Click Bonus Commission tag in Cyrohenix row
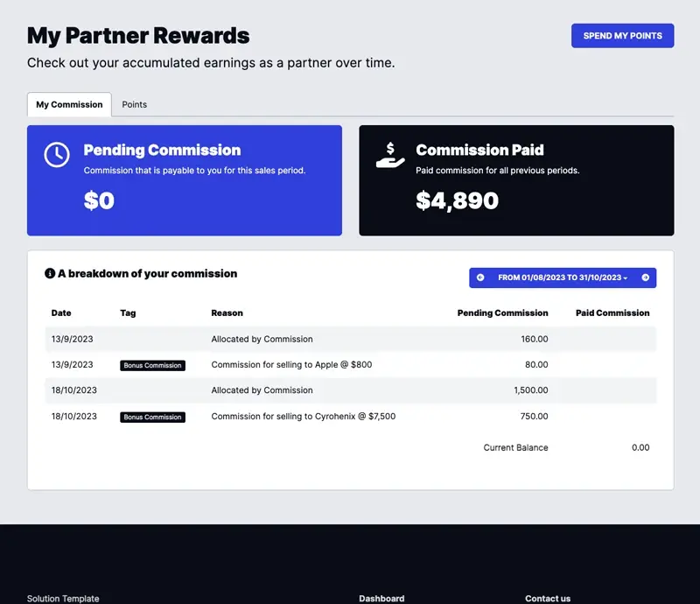Image resolution: width=700 pixels, height=604 pixels. (x=152, y=417)
